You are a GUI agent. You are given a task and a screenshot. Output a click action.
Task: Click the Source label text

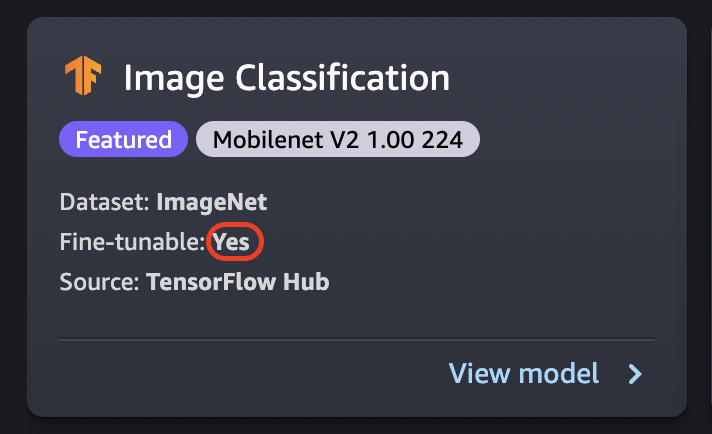(98, 282)
